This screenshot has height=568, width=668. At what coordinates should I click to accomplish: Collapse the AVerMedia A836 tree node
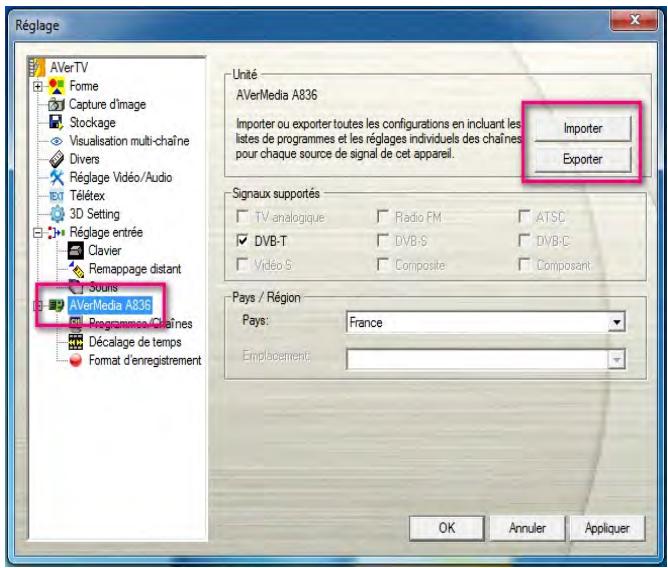click(37, 306)
